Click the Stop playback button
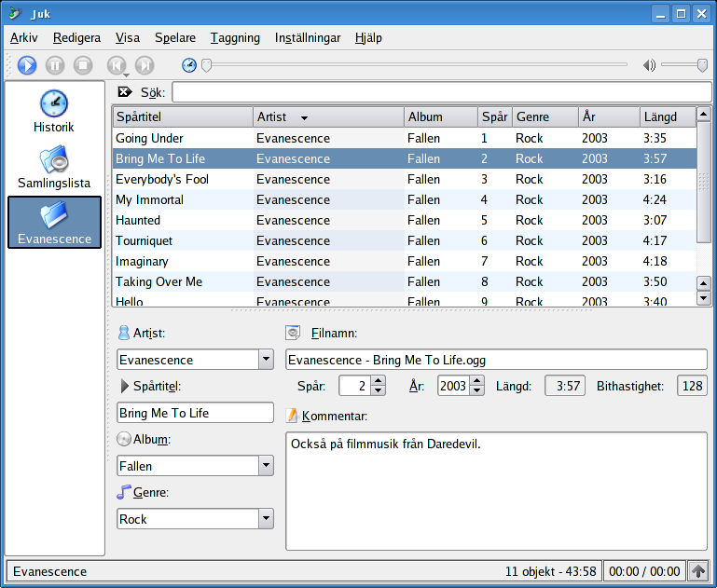 click(x=83, y=65)
